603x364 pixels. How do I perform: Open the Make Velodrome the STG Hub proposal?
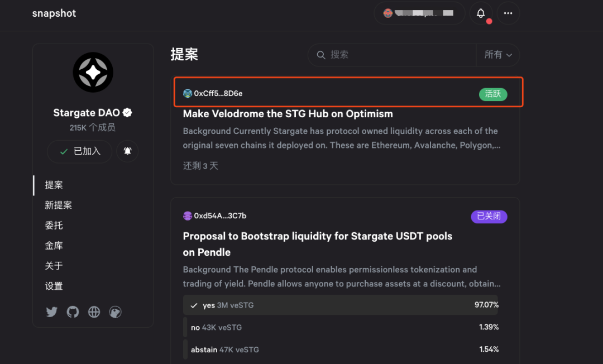[x=288, y=114]
